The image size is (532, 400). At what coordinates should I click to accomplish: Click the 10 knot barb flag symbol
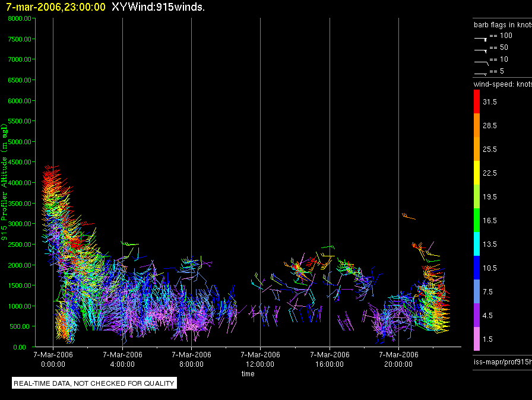tap(482, 63)
